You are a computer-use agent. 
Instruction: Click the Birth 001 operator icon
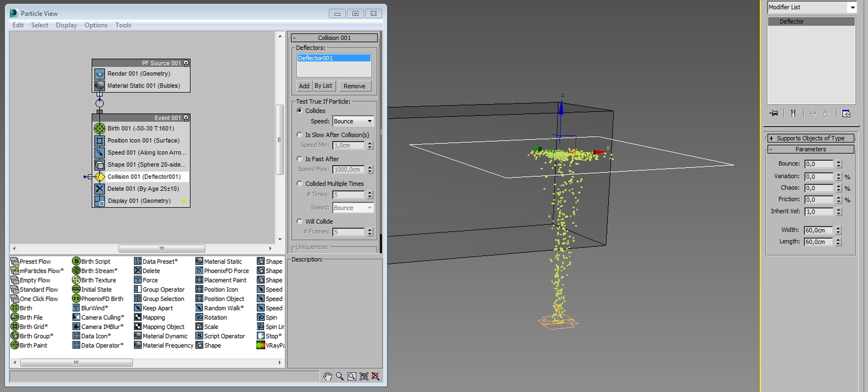[99, 128]
